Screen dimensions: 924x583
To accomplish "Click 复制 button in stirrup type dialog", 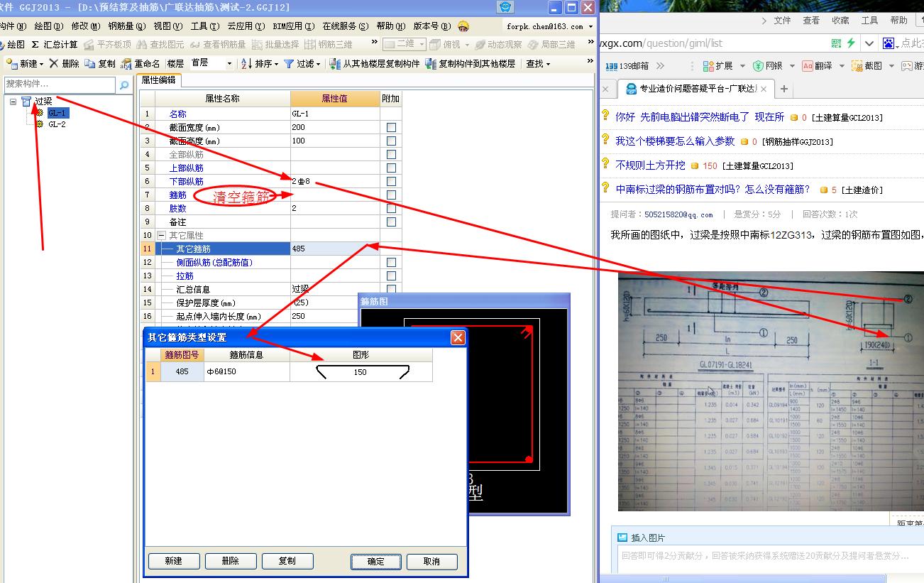I will pyautogui.click(x=287, y=561).
